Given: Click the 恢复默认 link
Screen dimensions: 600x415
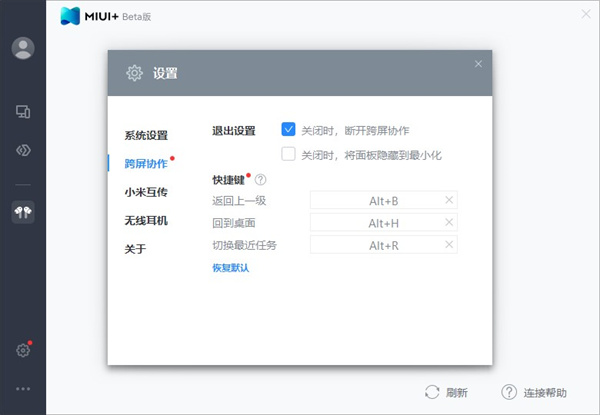Looking at the screenshot, I should [231, 268].
